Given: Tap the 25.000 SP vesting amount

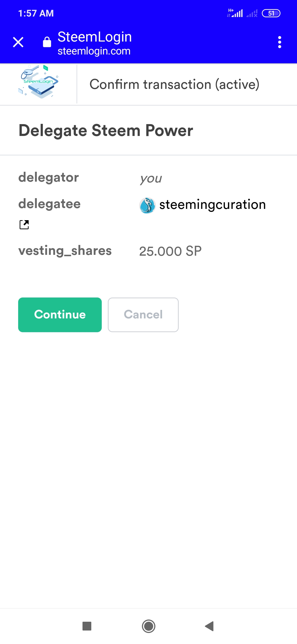Looking at the screenshot, I should click(170, 251).
